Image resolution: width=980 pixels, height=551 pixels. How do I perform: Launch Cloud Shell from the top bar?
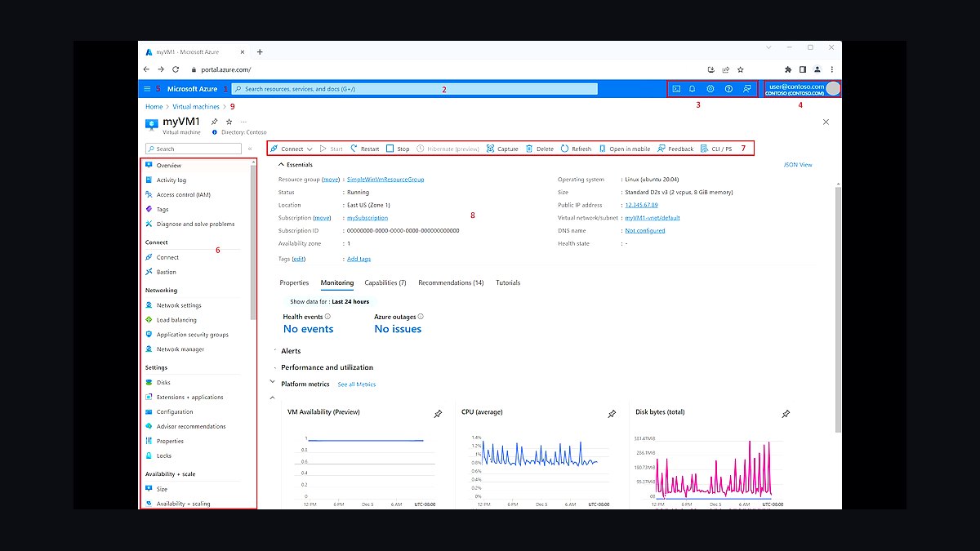point(676,89)
